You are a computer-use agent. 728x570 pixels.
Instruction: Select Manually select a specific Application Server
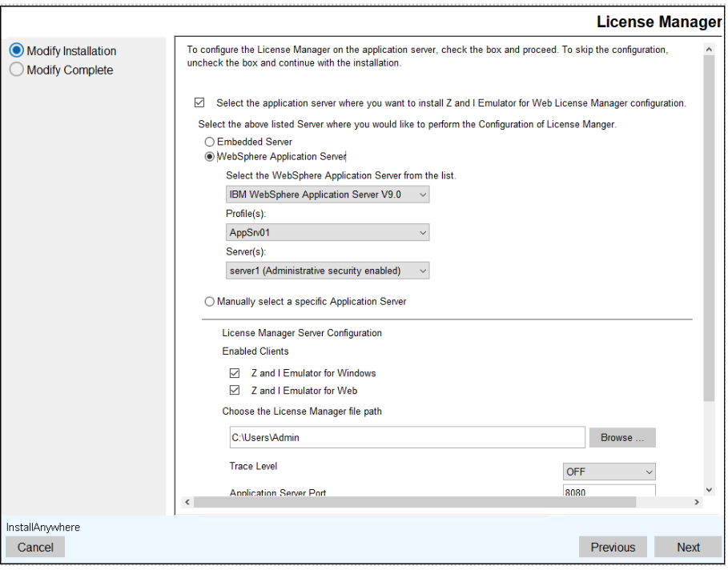pyautogui.click(x=210, y=302)
